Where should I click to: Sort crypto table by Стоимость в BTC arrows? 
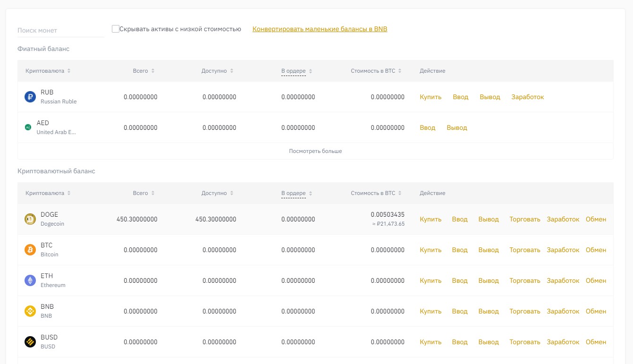(400, 193)
